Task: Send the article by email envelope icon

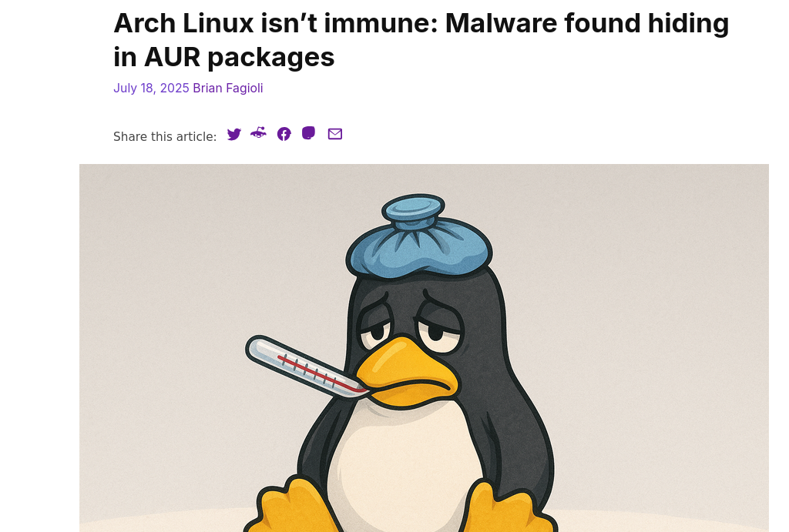Action: click(335, 134)
